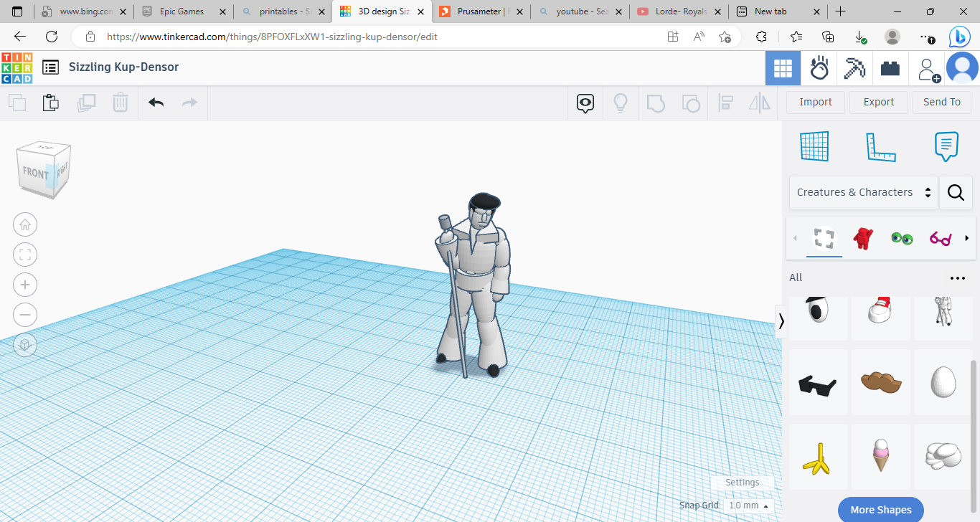Undo the last action
The height and width of the screenshot is (522, 980).
[156, 103]
